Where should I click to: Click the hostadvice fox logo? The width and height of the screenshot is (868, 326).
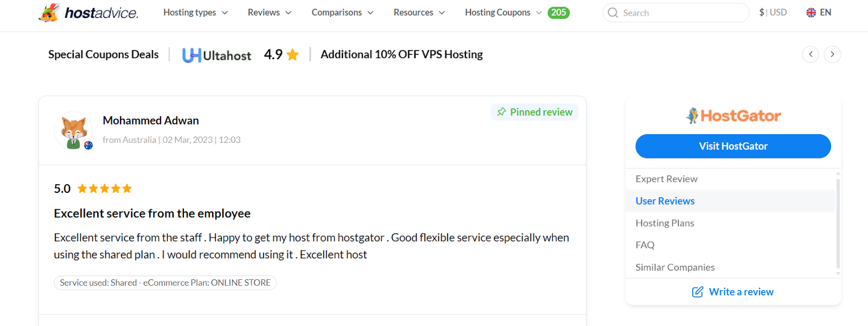[x=50, y=12]
